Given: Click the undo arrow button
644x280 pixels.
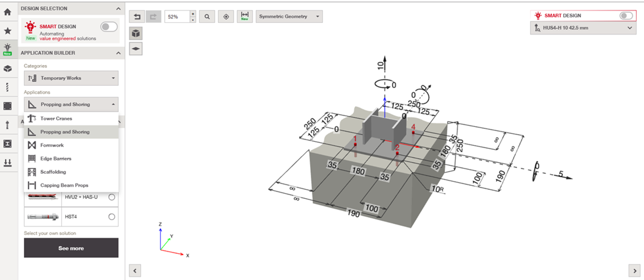Looking at the screenshot, I should [137, 17].
